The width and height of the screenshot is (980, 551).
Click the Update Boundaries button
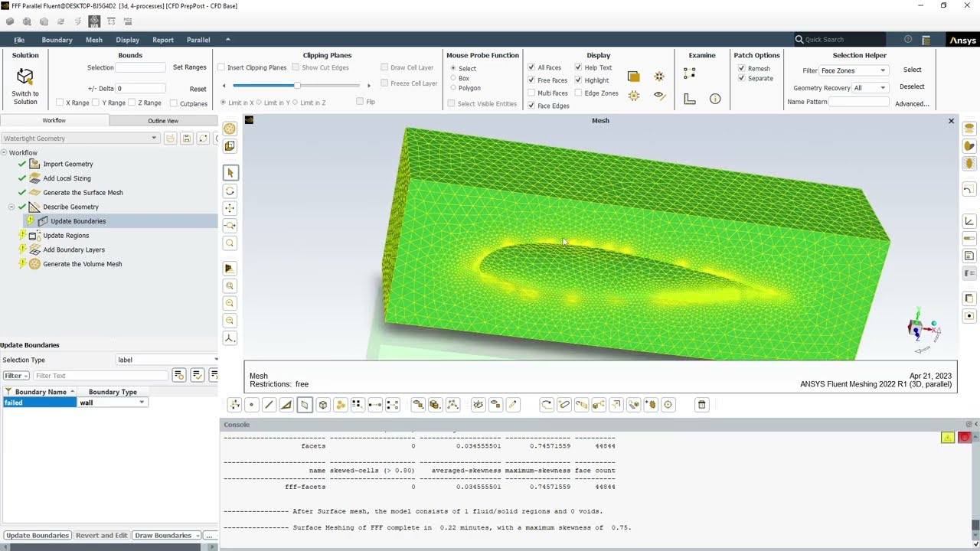click(38, 536)
